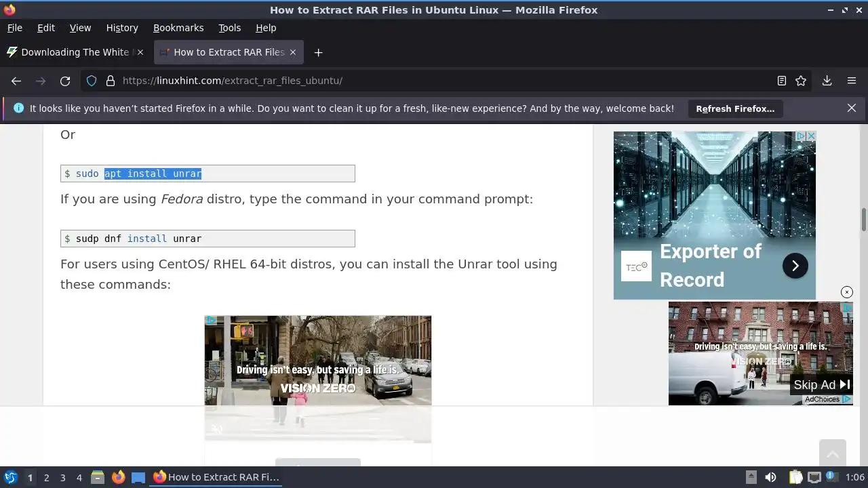
Task: Click Skip Ad on the video
Action: [x=822, y=385]
